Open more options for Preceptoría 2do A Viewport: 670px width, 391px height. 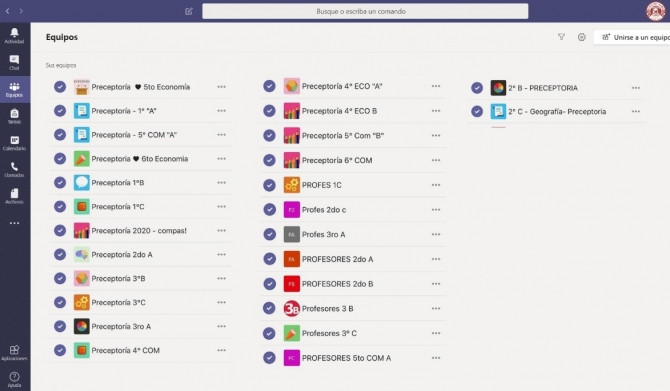click(221, 254)
